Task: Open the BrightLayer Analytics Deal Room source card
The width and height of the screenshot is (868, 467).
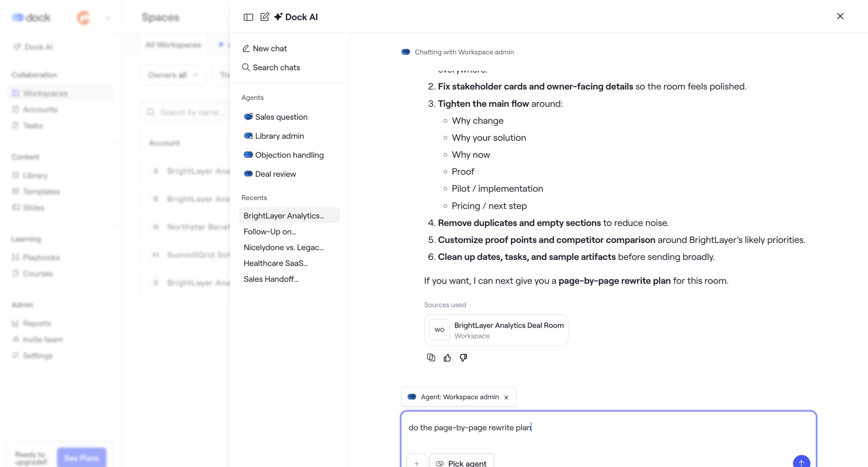Action: coord(497,330)
